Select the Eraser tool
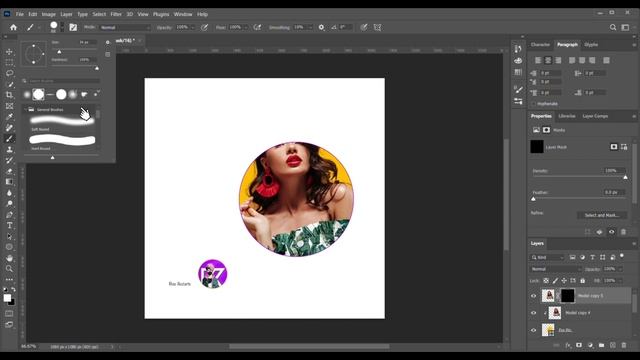Image resolution: width=640 pixels, height=360 pixels. click(x=9, y=171)
